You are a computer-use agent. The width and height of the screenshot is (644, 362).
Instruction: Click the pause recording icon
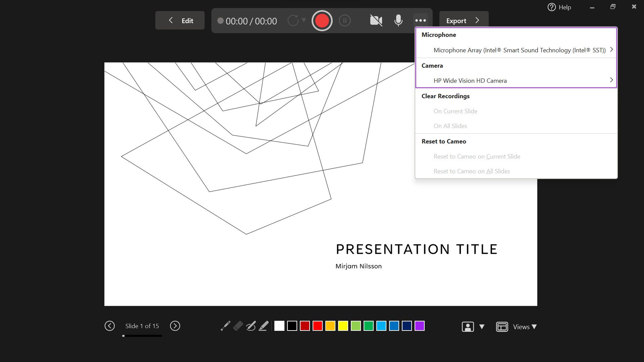point(344,21)
